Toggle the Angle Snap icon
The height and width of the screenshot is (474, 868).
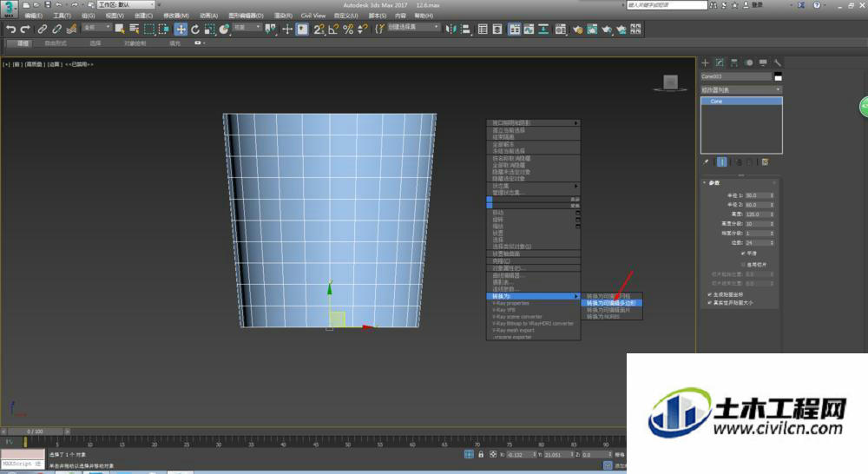(x=333, y=30)
